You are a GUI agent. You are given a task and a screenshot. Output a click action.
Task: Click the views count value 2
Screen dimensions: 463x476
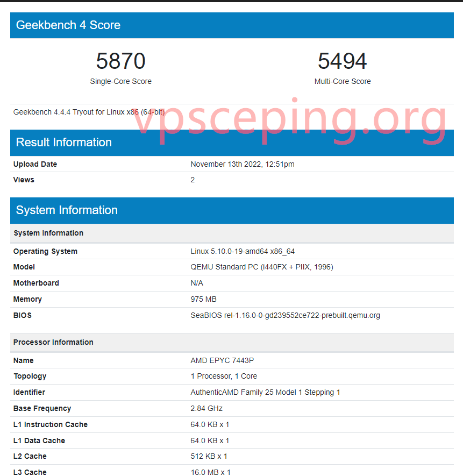(x=193, y=180)
